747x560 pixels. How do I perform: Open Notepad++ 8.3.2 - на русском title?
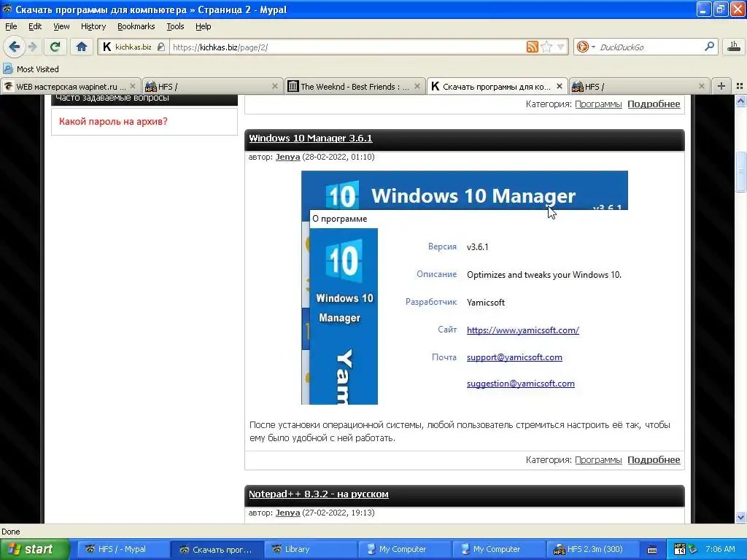[x=318, y=494]
